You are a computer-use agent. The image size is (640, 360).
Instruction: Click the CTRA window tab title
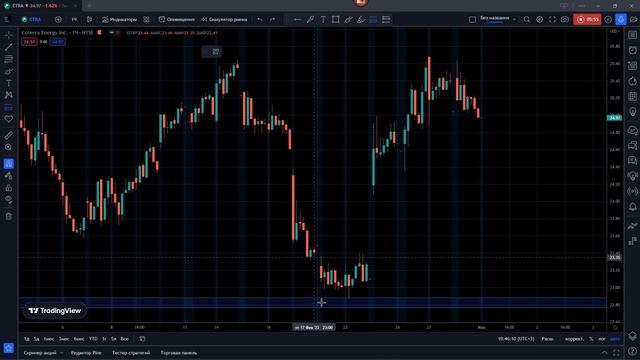37,6
